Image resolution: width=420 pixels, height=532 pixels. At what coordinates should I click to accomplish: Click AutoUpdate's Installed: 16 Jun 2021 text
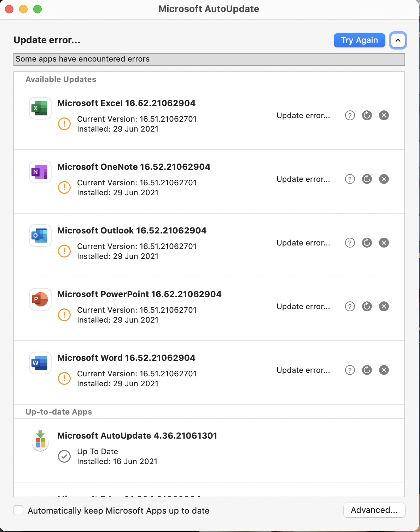coord(117,462)
